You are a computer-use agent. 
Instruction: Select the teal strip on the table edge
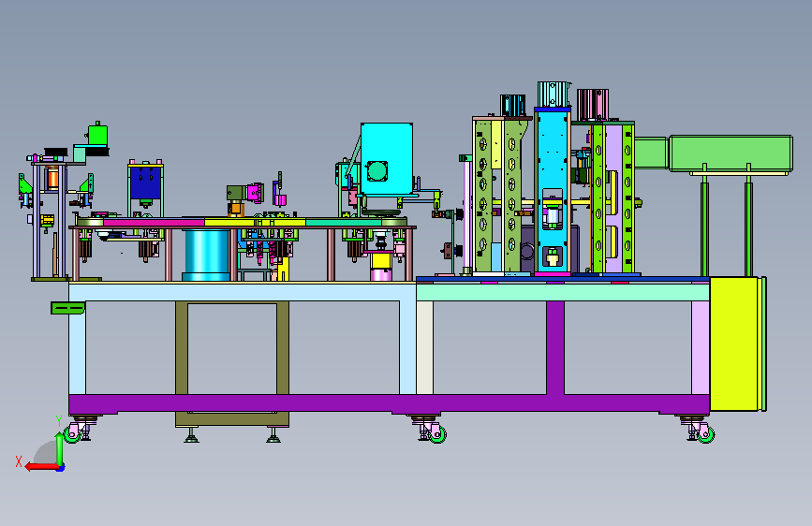click(344, 223)
